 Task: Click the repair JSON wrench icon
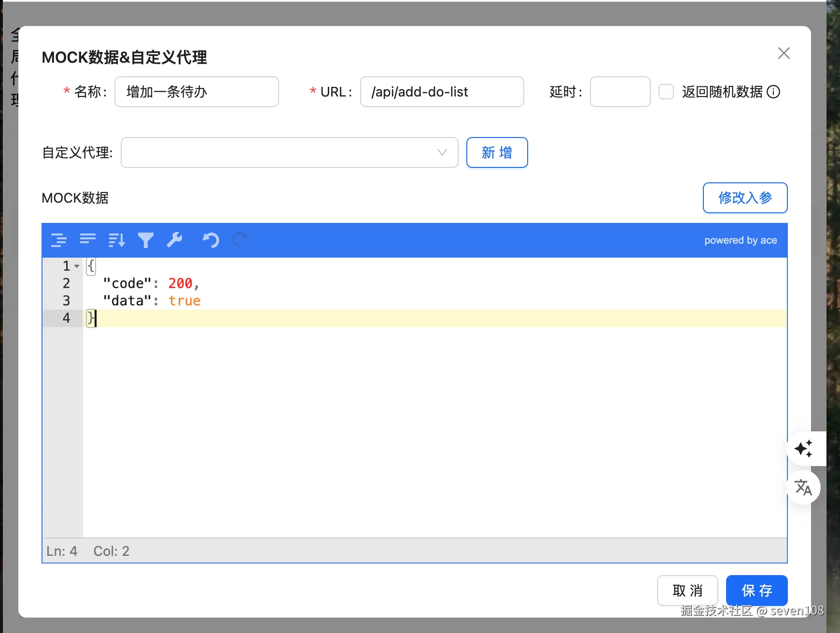tap(175, 240)
